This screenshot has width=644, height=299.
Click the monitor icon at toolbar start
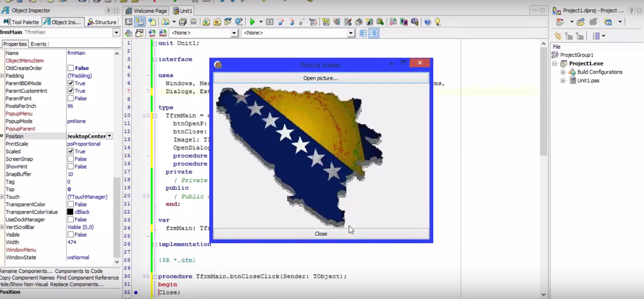(129, 22)
